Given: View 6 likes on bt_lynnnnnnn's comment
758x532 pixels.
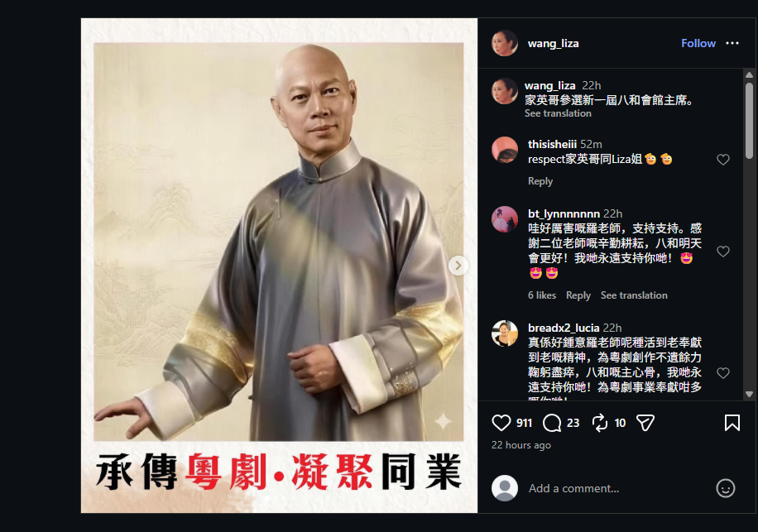Looking at the screenshot, I should 541,295.
